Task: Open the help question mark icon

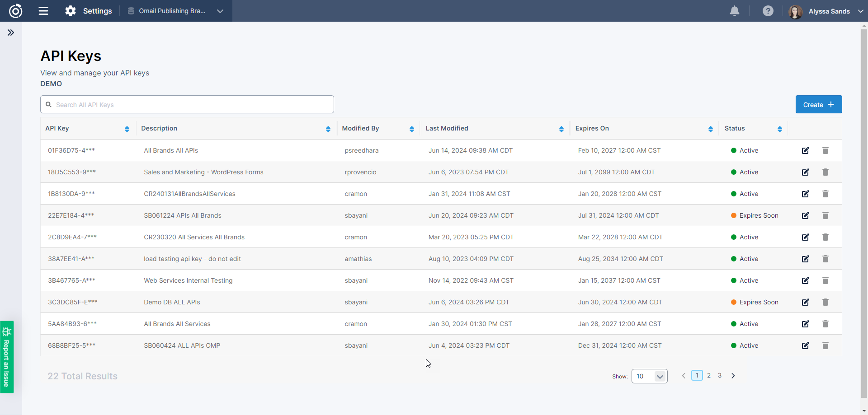Action: (x=768, y=11)
